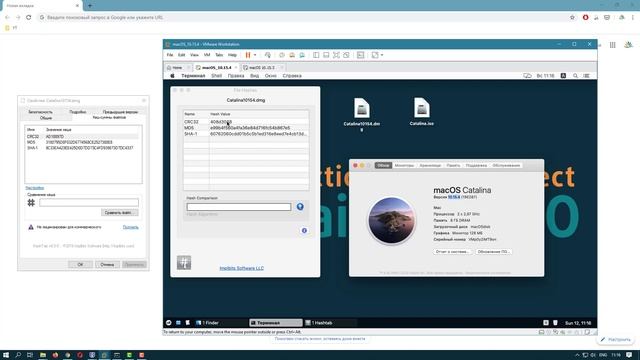Open VMware Help menu

point(232,55)
